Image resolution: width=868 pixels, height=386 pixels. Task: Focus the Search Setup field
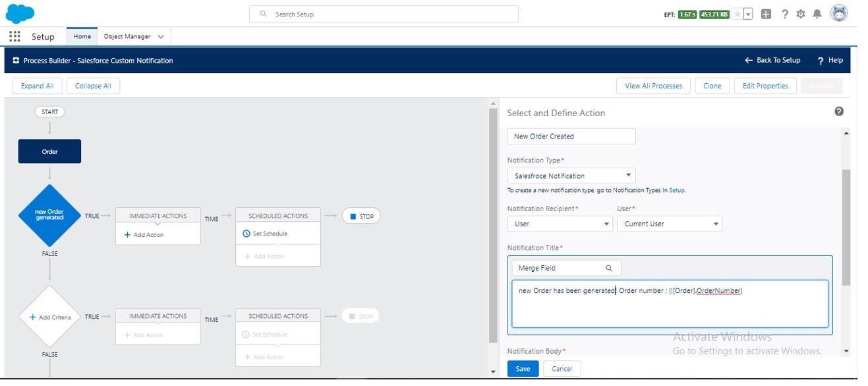click(x=384, y=14)
